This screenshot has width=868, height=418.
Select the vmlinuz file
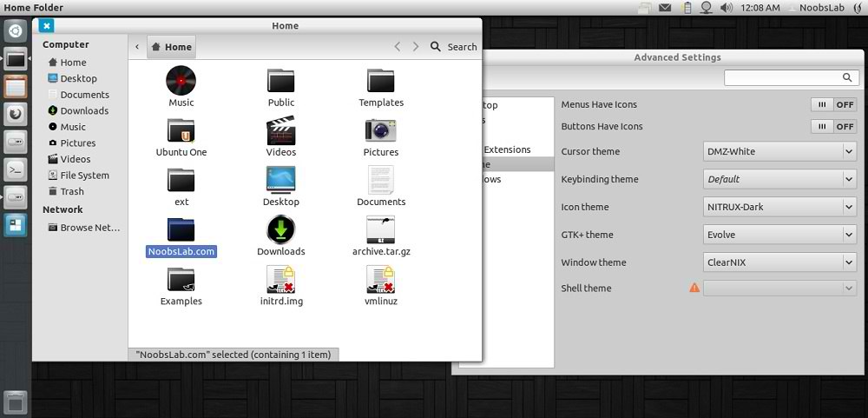381,280
